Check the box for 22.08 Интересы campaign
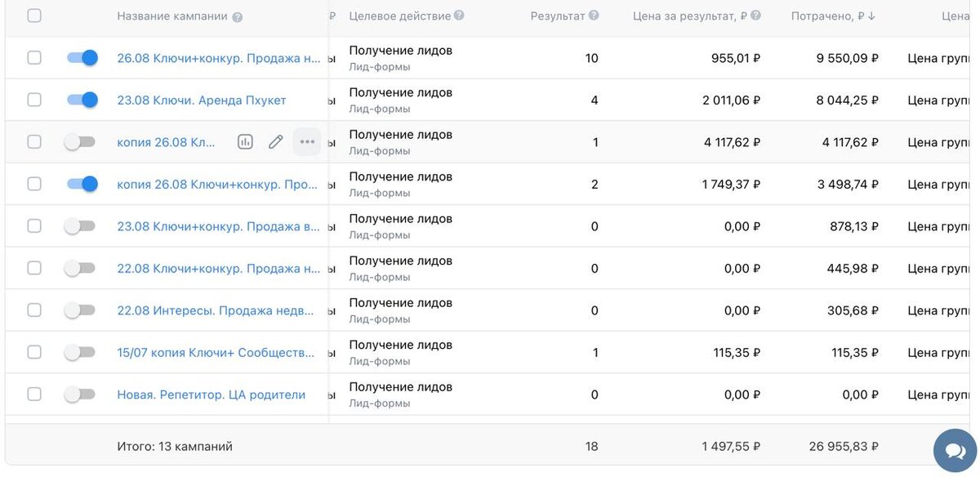The height and width of the screenshot is (477, 980). click(x=34, y=310)
